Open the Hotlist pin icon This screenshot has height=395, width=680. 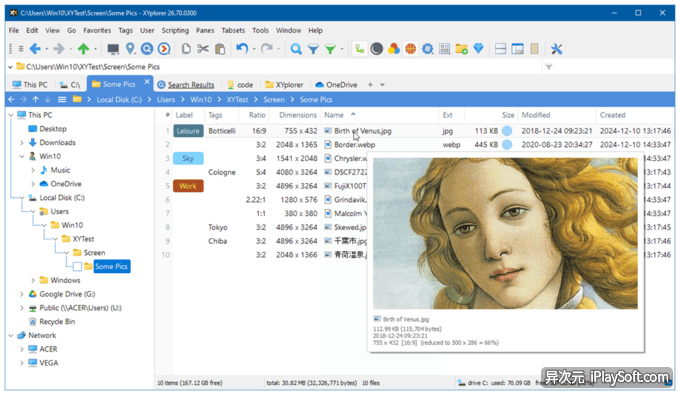130,49
